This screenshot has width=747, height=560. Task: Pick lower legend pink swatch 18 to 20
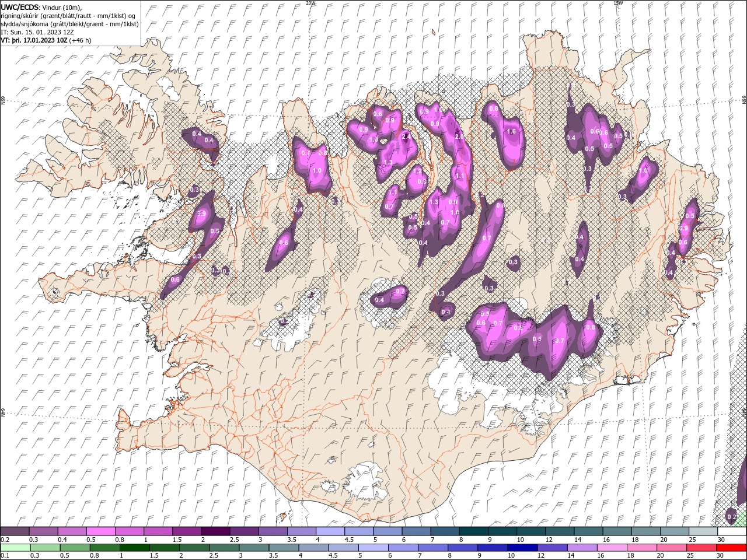pos(643,548)
